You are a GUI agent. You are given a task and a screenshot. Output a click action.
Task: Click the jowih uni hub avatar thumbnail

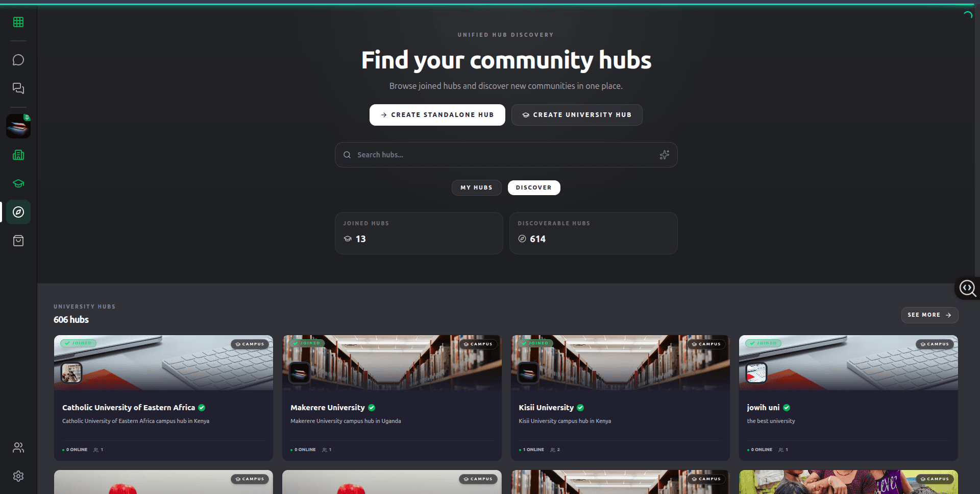(756, 373)
